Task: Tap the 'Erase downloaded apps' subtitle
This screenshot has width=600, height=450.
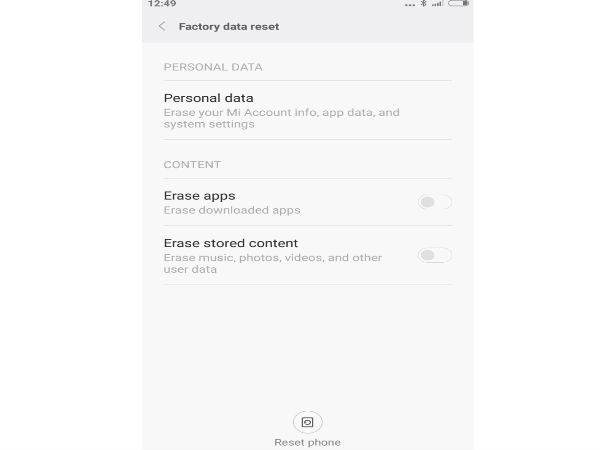Action: [231, 210]
